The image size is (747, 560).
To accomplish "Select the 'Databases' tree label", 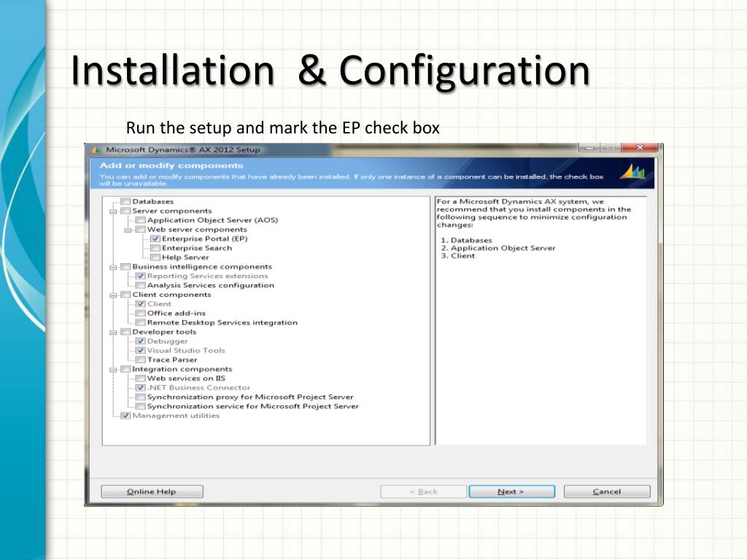I will (153, 201).
